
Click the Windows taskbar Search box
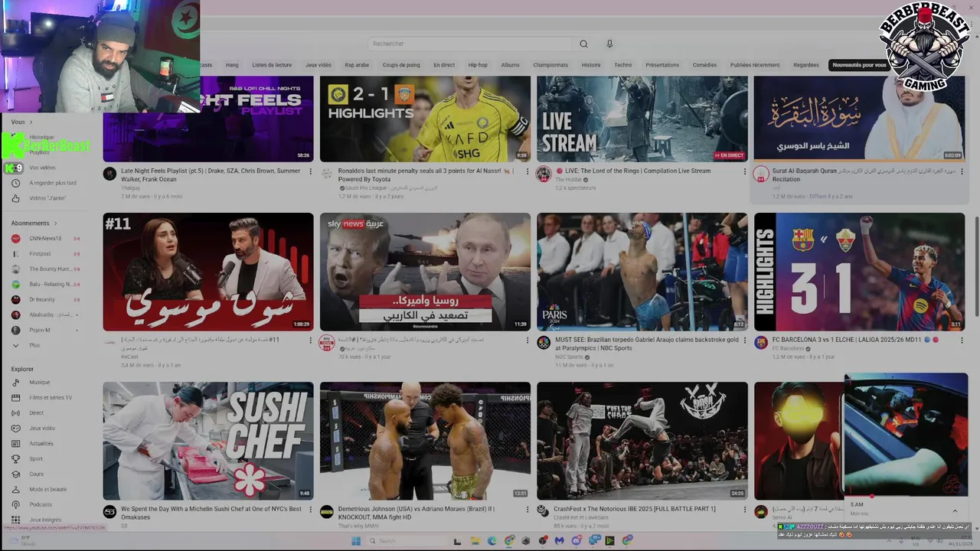pyautogui.click(x=406, y=540)
